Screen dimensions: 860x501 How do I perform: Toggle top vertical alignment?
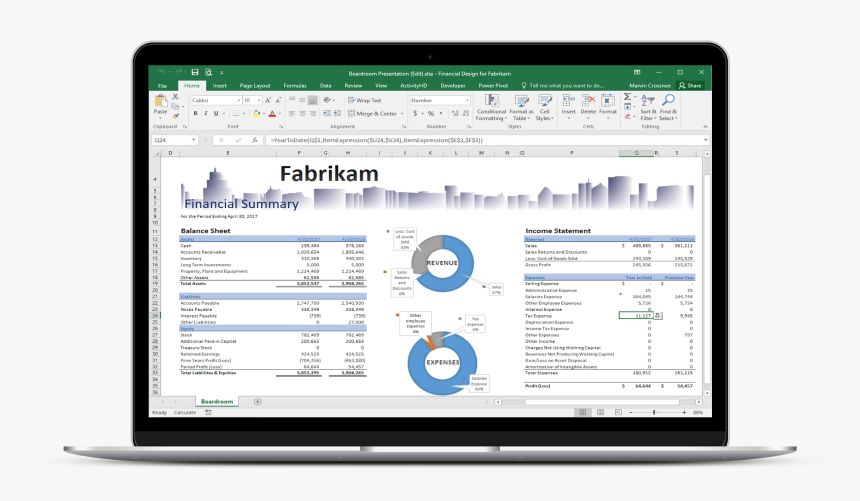click(x=292, y=100)
